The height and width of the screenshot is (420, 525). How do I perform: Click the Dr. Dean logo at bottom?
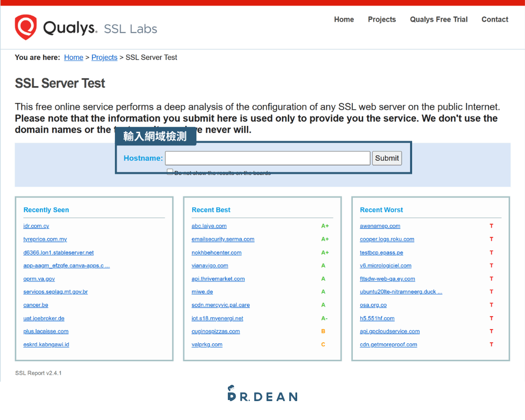coord(262,394)
